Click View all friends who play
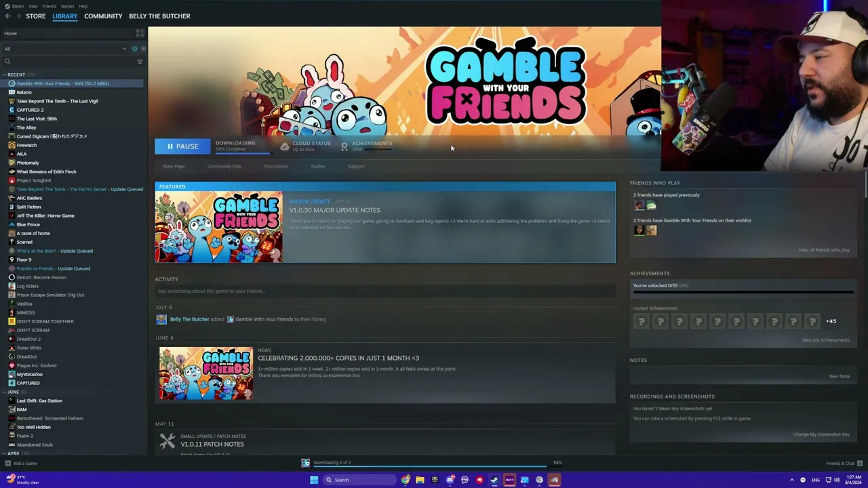 point(824,250)
